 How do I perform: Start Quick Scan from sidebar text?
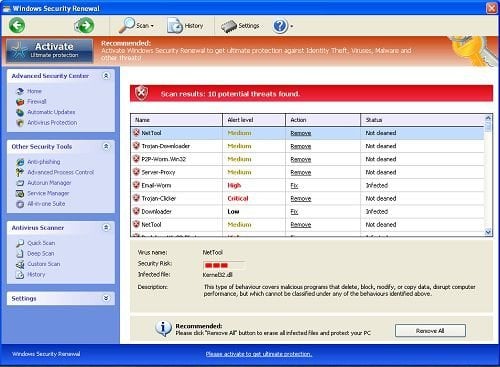41,243
